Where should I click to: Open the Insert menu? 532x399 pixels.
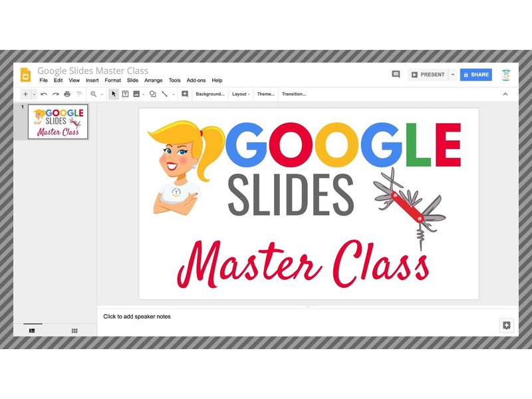(92, 80)
